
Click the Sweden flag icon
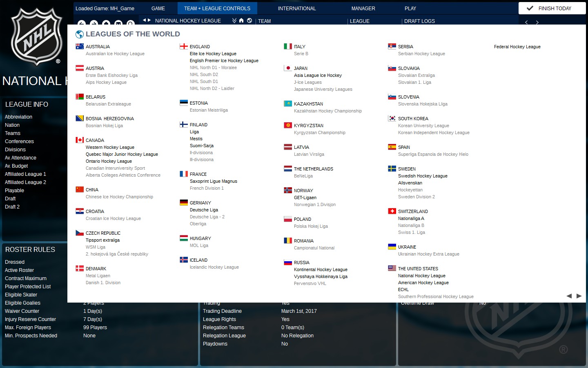[x=391, y=168]
